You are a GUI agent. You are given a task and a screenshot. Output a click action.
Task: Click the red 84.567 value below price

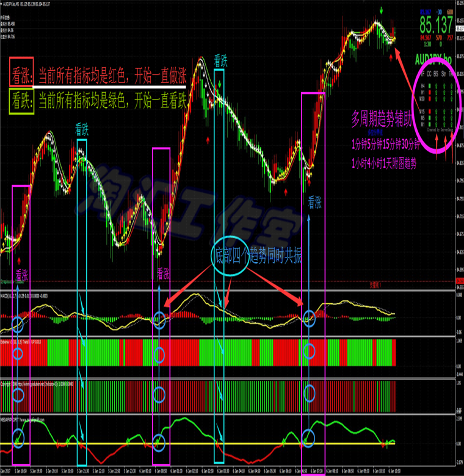point(426,38)
